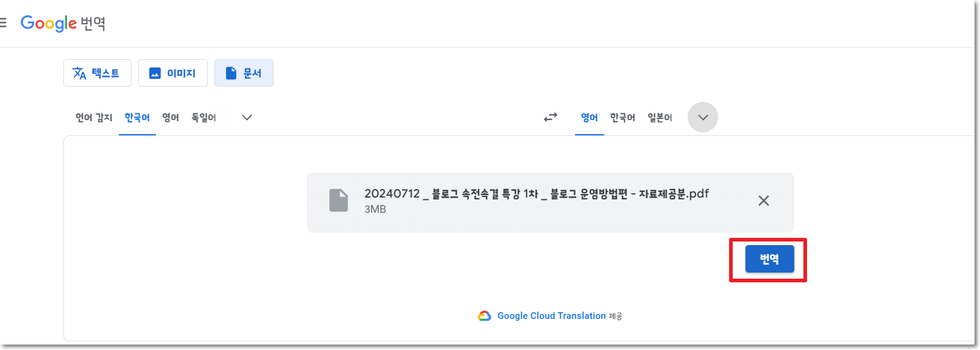Swap source and target languages
This screenshot has height=350, width=980.
pos(551,117)
